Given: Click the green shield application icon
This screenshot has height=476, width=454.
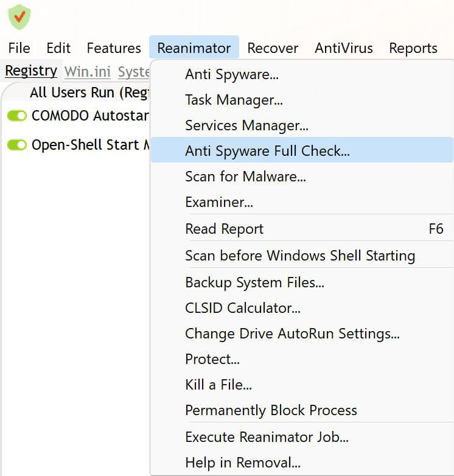Looking at the screenshot, I should 19,16.
